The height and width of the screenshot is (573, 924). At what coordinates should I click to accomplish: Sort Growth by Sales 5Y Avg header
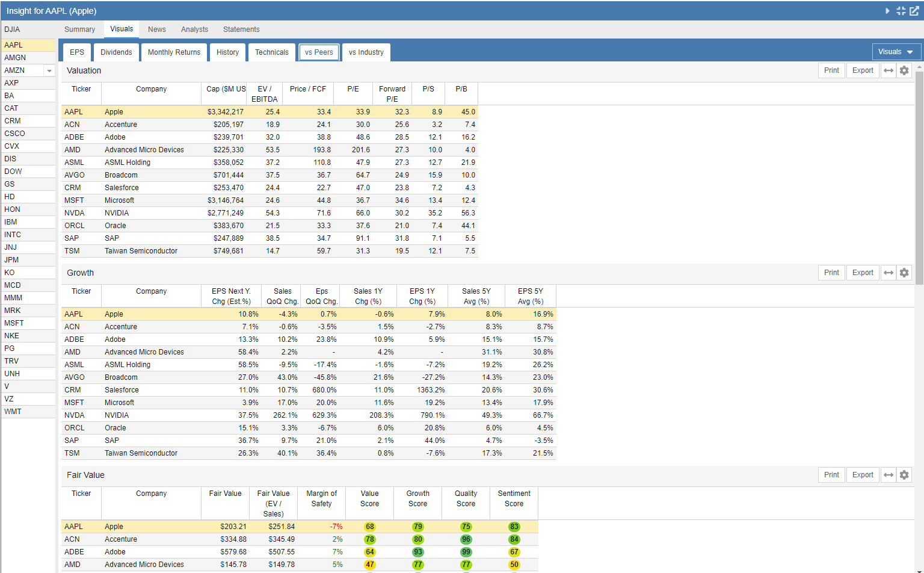pos(476,296)
